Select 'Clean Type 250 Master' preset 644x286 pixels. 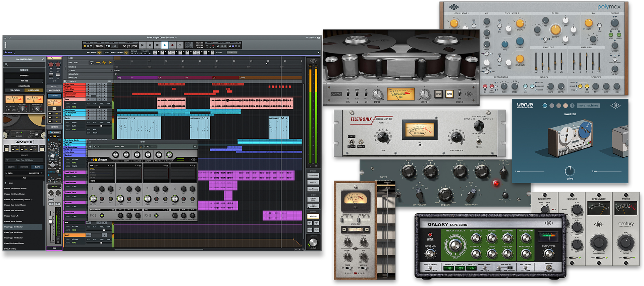tap(23, 227)
